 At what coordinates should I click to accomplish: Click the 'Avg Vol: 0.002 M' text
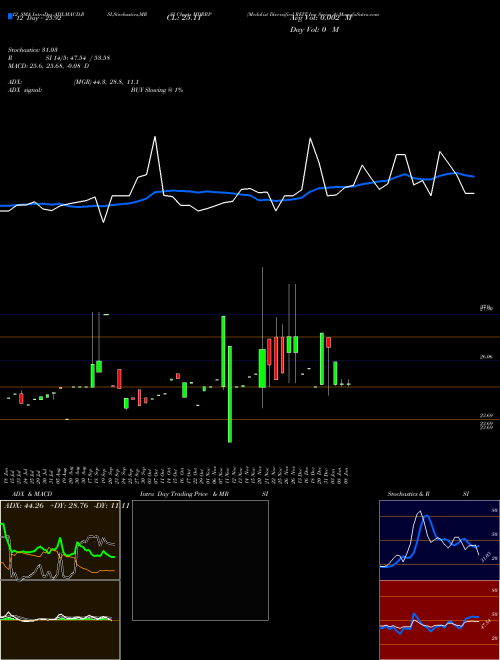pos(321,19)
